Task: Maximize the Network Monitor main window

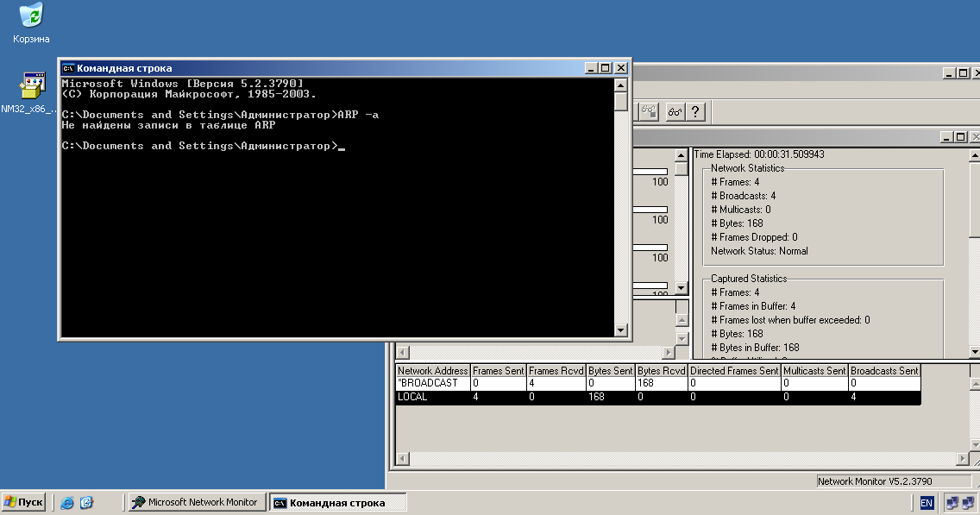Action: click(963, 73)
